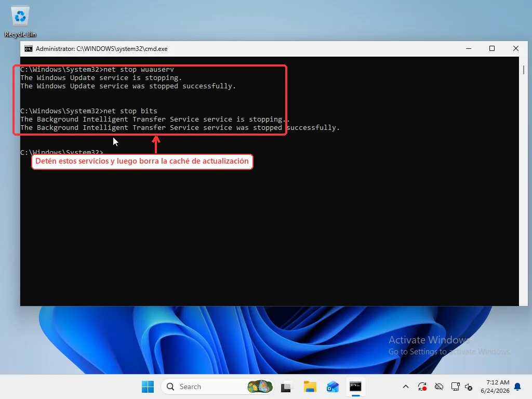This screenshot has height=399, width=532.
Task: Select Command Prompt taskbar icon
Action: pyautogui.click(x=355, y=387)
